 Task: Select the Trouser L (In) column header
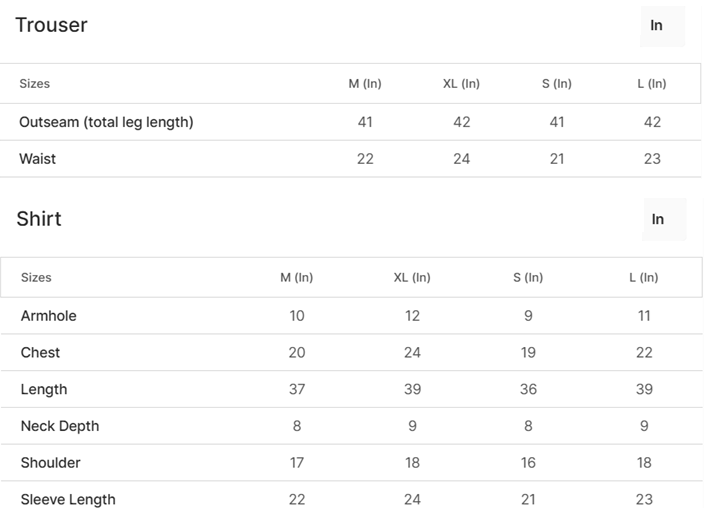coord(652,83)
